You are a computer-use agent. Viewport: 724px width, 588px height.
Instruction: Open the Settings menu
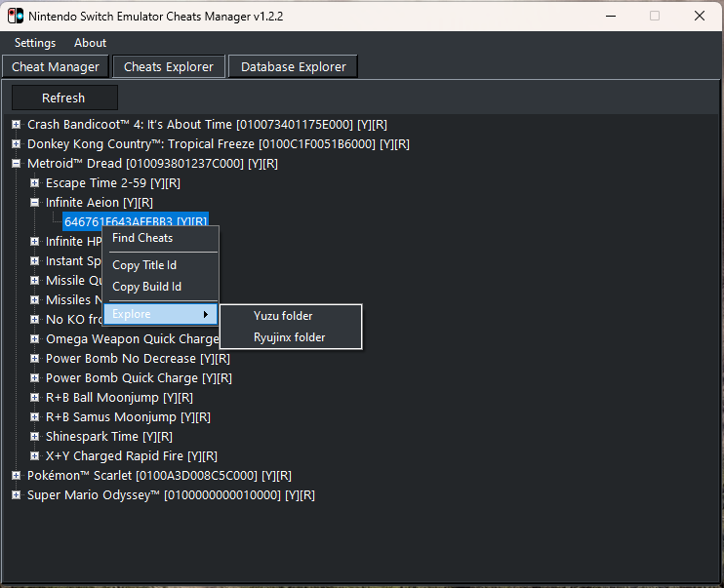(35, 43)
